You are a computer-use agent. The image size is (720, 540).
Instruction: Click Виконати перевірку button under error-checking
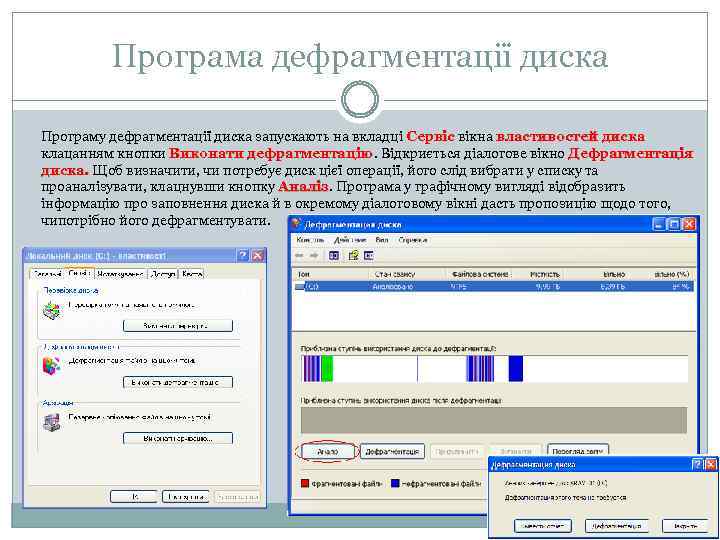point(178,326)
